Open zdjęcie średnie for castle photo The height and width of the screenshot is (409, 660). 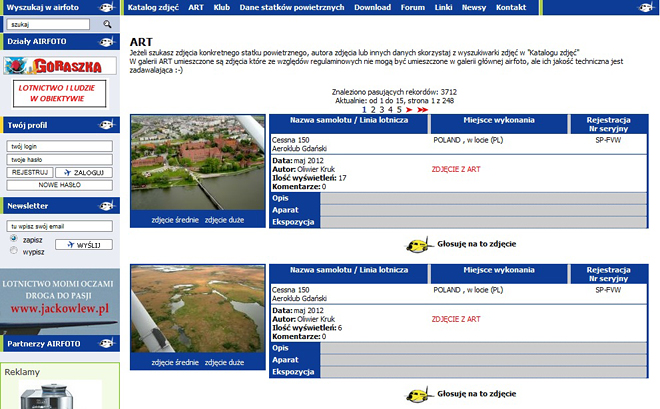(175, 220)
